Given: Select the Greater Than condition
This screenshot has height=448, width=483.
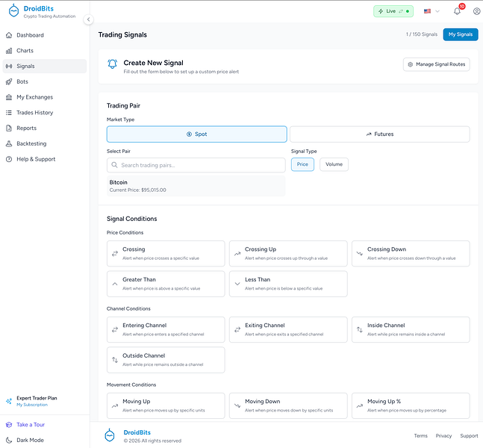Looking at the screenshot, I should 166,284.
